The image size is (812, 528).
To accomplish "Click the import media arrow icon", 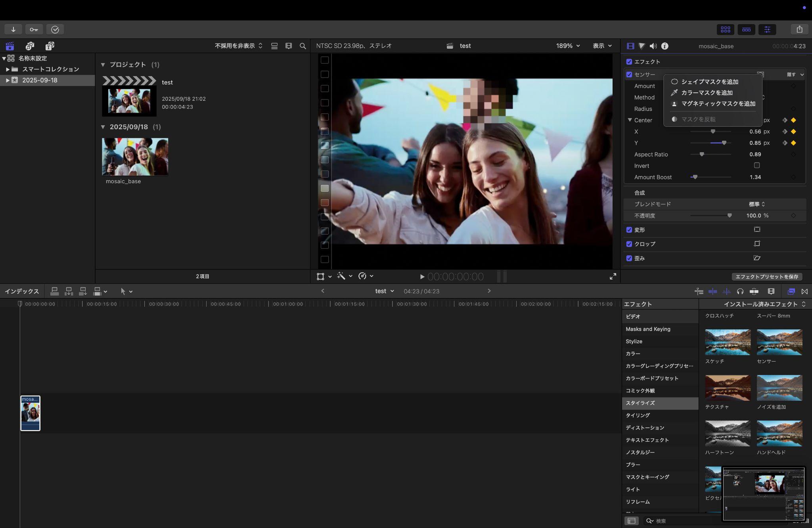I will pyautogui.click(x=13, y=29).
